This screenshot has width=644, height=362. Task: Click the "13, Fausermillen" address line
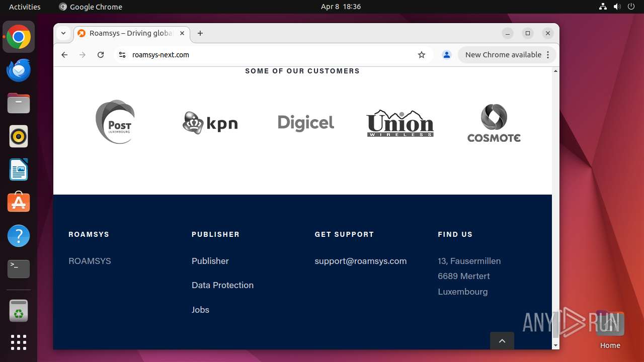coord(469,261)
